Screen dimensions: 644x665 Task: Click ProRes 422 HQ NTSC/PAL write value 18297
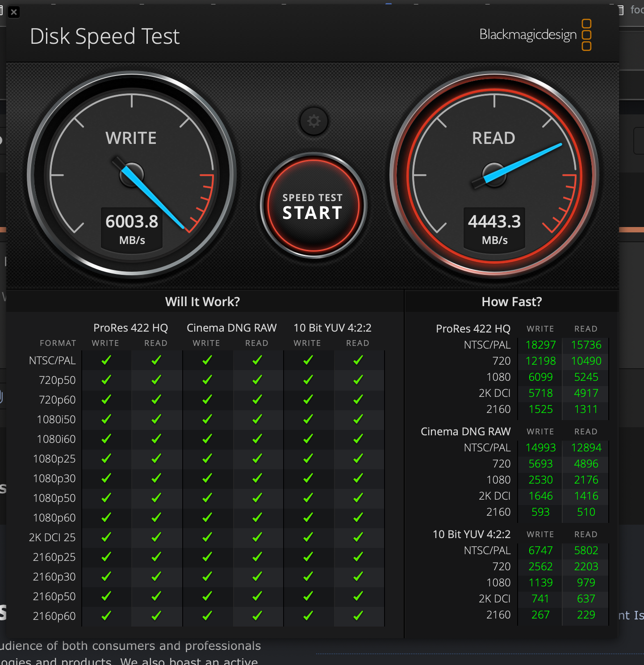[x=540, y=345]
